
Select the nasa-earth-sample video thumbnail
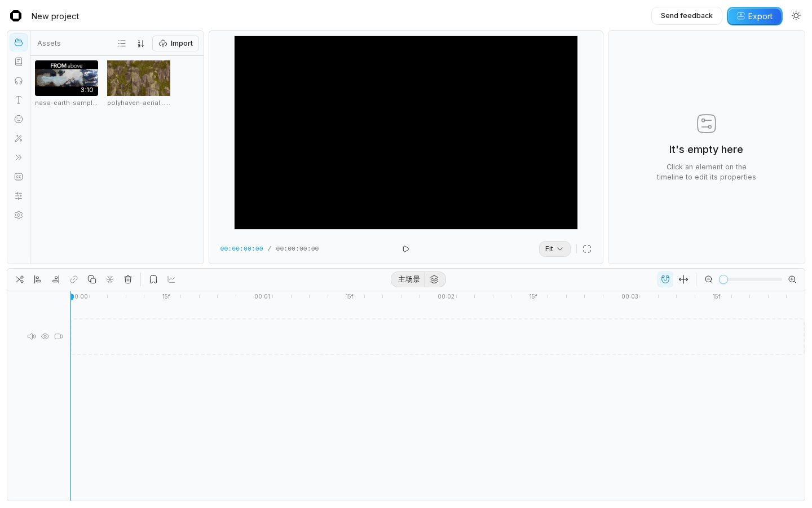click(67, 78)
